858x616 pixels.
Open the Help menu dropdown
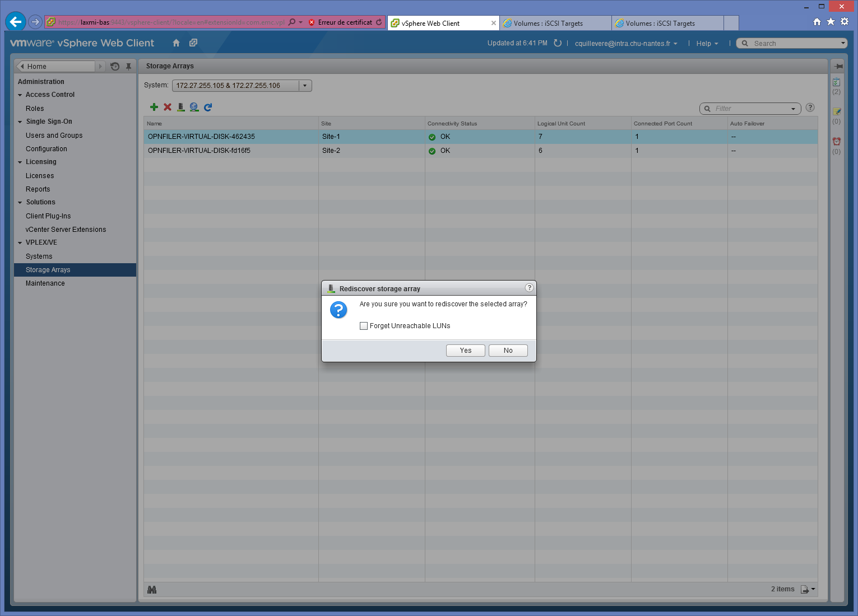pos(707,44)
